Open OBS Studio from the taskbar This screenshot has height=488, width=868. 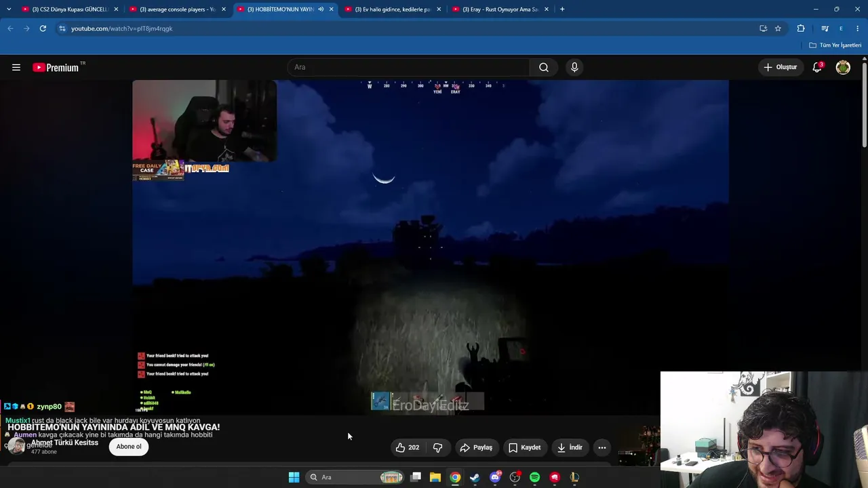point(515,477)
